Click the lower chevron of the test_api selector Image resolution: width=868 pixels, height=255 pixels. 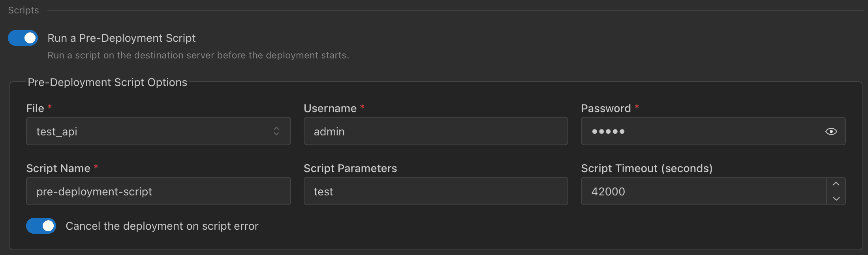[x=276, y=134]
